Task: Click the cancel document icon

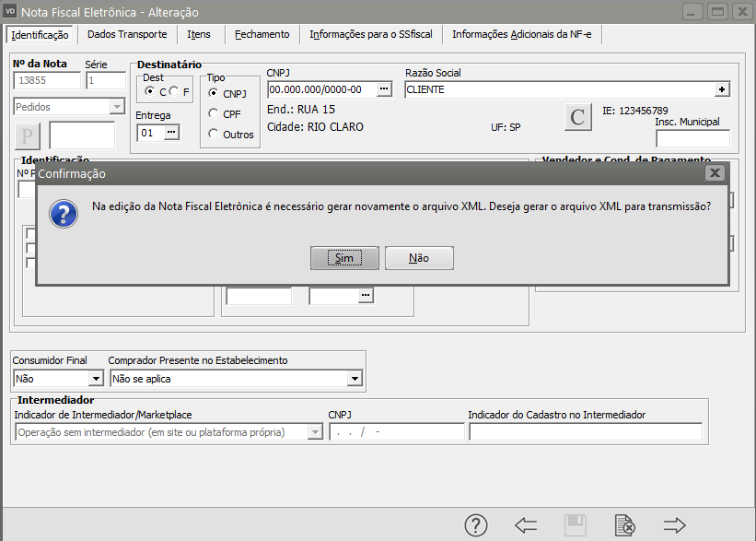Action: pos(624,525)
